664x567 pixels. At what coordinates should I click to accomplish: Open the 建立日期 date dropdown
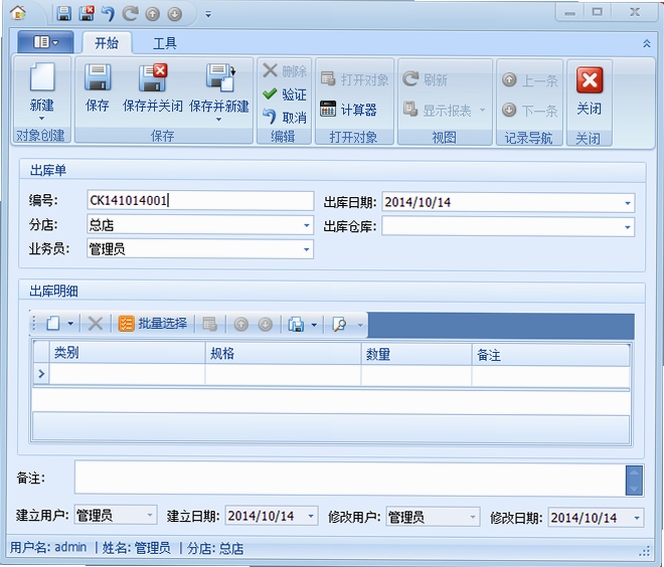pos(310,516)
